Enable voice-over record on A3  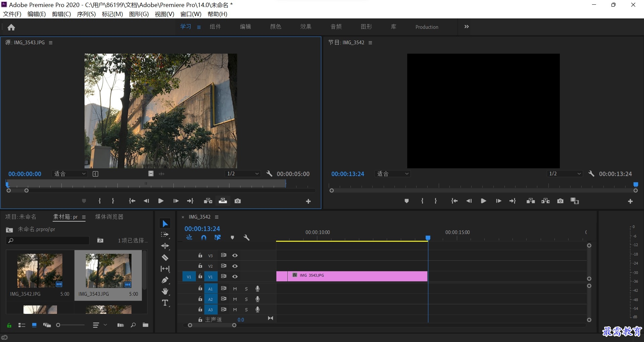(x=258, y=309)
